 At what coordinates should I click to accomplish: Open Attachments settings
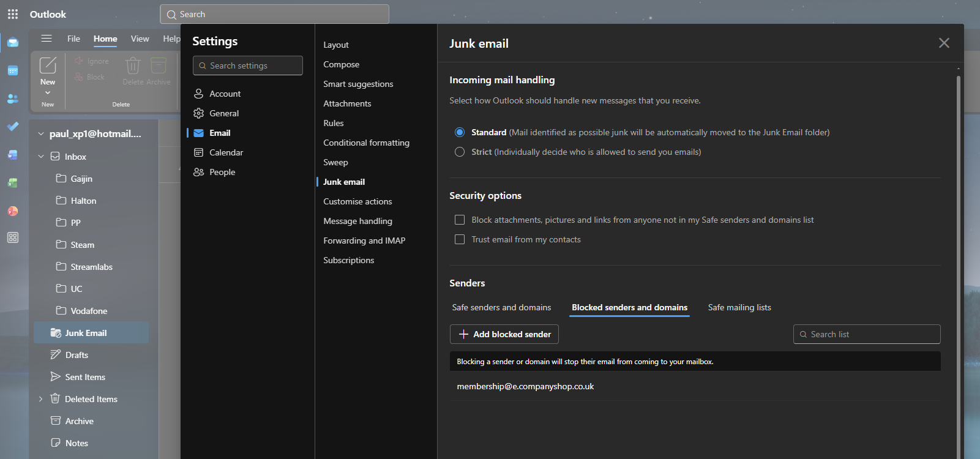click(347, 103)
